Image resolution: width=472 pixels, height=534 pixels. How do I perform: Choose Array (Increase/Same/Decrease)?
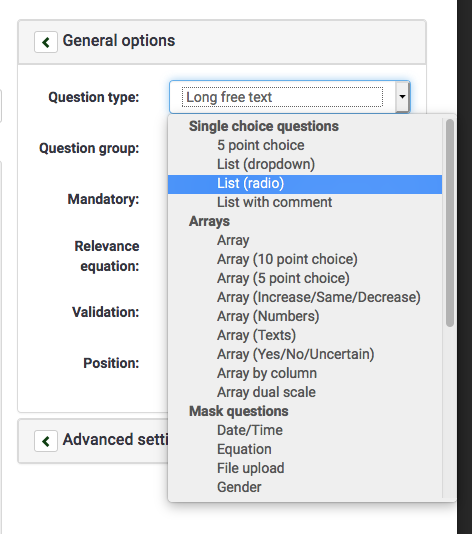click(x=319, y=297)
